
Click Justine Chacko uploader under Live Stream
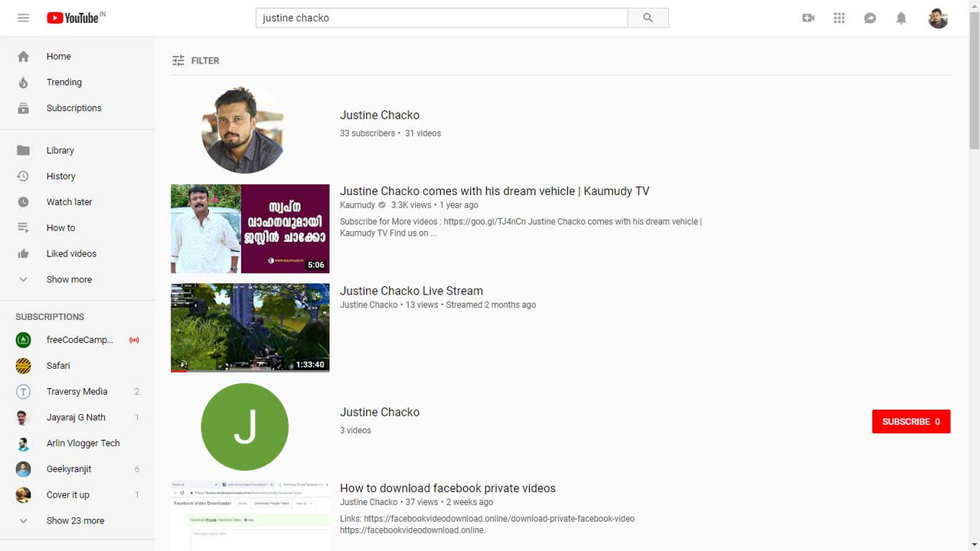pos(368,305)
